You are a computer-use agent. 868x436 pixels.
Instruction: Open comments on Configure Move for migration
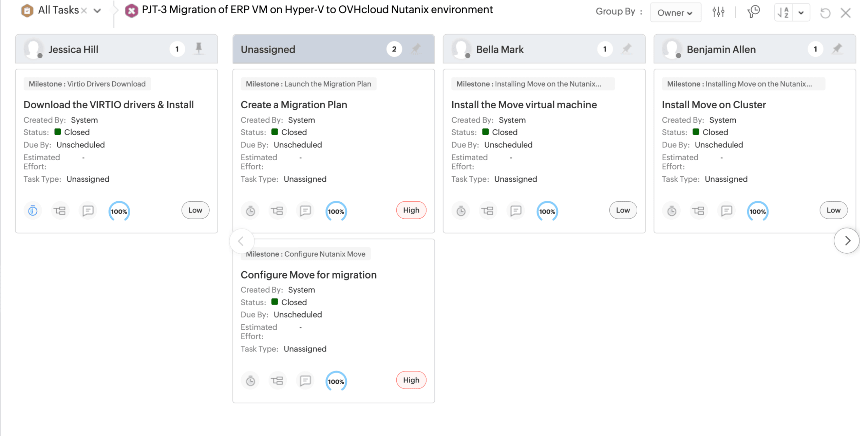(305, 381)
